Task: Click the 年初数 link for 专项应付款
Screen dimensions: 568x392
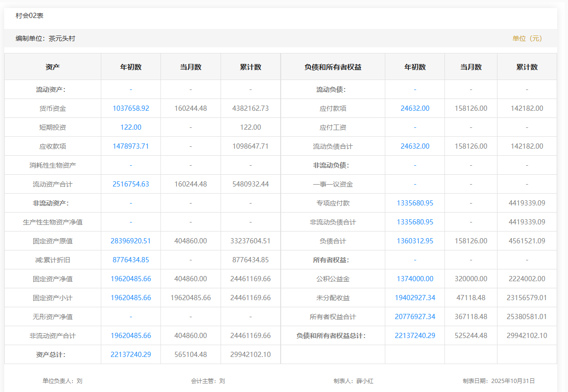Action: point(415,203)
